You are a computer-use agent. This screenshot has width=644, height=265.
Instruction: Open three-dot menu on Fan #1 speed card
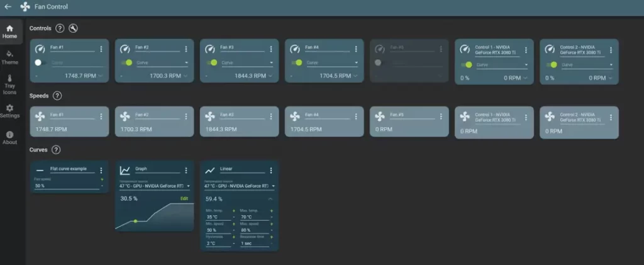101,116
